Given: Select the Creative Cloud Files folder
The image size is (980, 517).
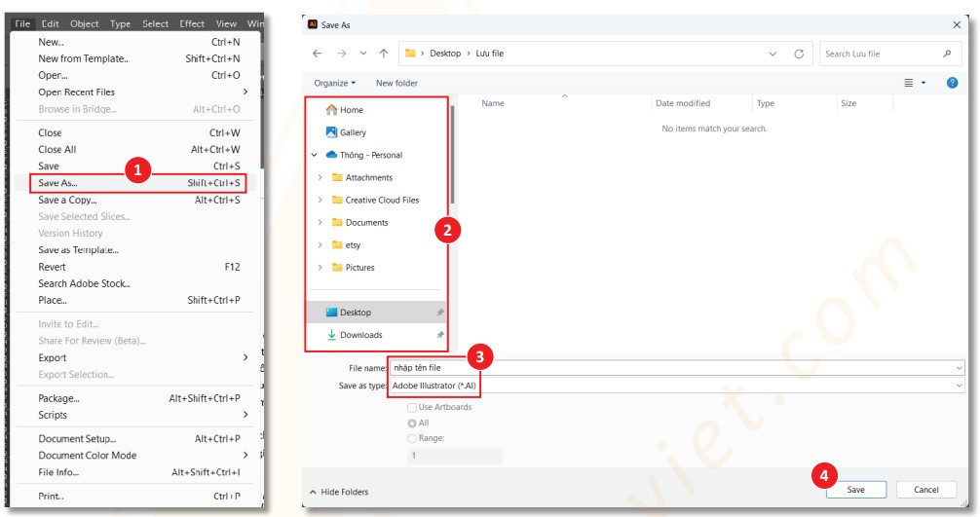Looking at the screenshot, I should (x=376, y=200).
